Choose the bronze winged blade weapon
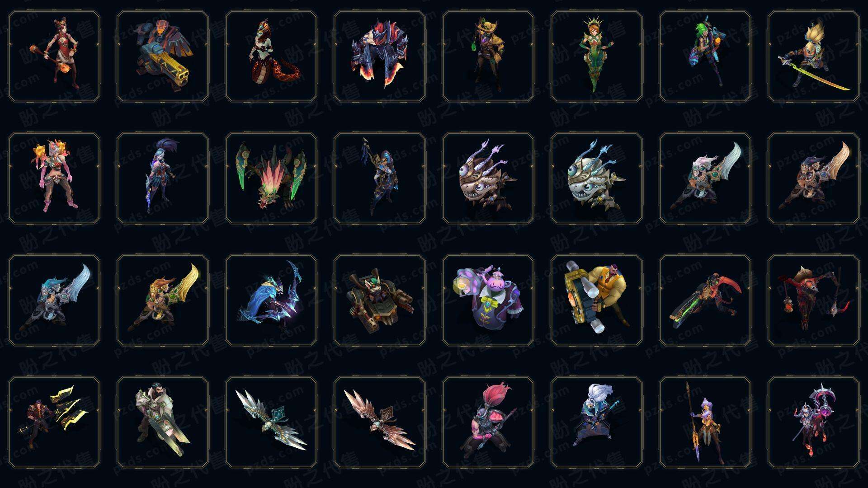This screenshot has width=868, height=488. [380, 422]
